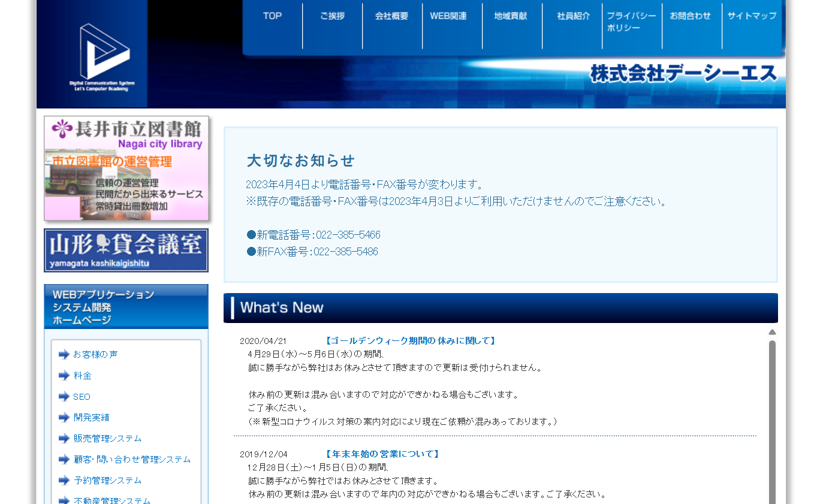Click the arrow icon beside 開発実績
Screen dimensions: 820x504
pos(64,417)
